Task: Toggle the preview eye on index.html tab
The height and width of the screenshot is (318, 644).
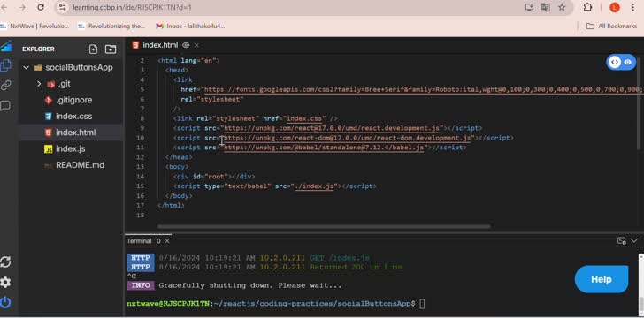Action: (x=186, y=45)
